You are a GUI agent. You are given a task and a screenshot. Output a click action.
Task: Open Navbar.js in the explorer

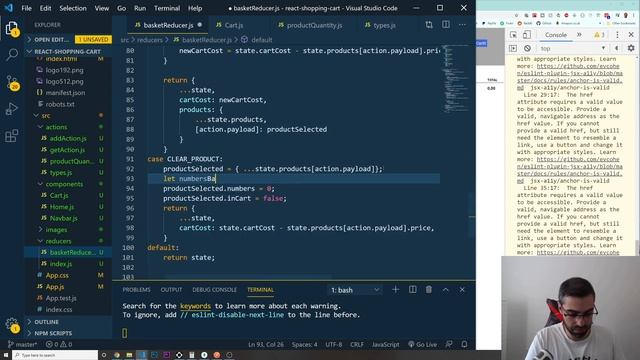click(63, 219)
